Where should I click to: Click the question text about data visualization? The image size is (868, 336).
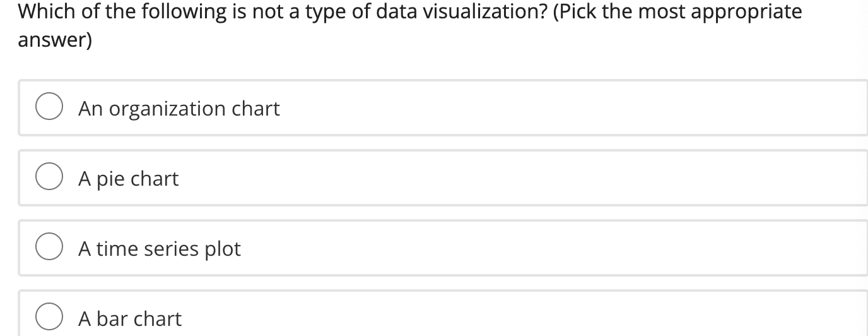[x=284, y=12]
